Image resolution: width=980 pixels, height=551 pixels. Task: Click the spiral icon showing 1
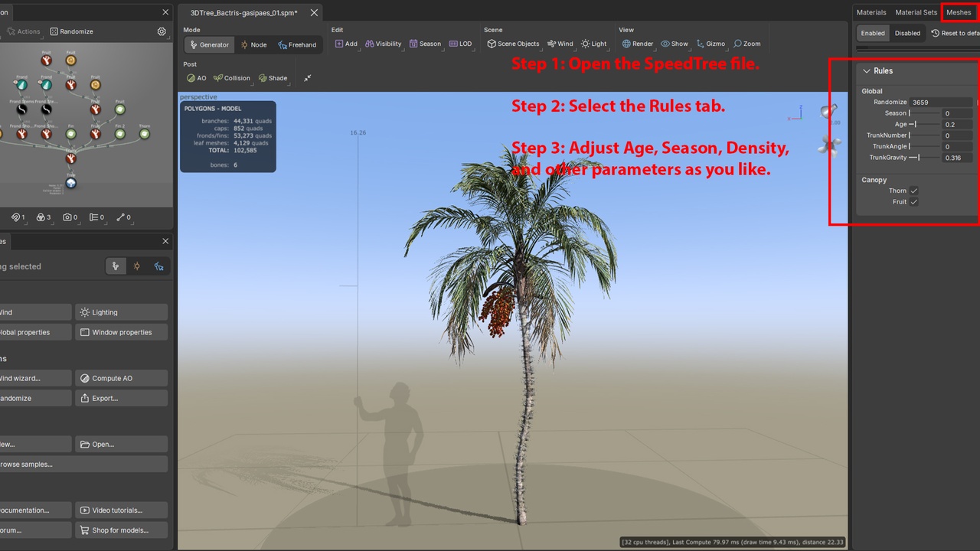pyautogui.click(x=18, y=217)
